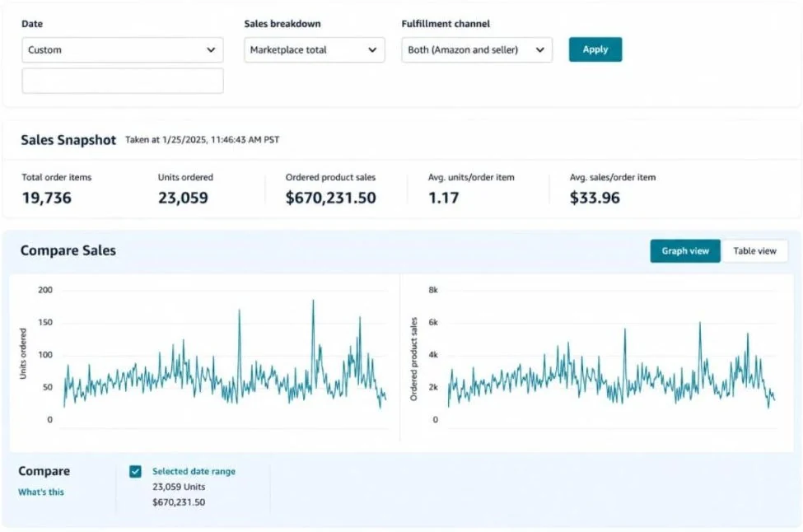The height and width of the screenshot is (532, 803).
Task: Switch to Graph view
Action: (x=685, y=251)
